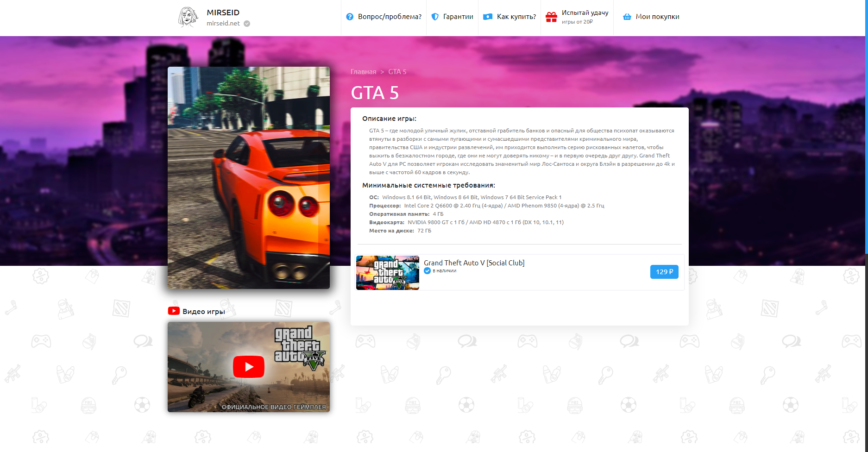
Task: Click the orange car game cover image
Action: [x=249, y=178]
